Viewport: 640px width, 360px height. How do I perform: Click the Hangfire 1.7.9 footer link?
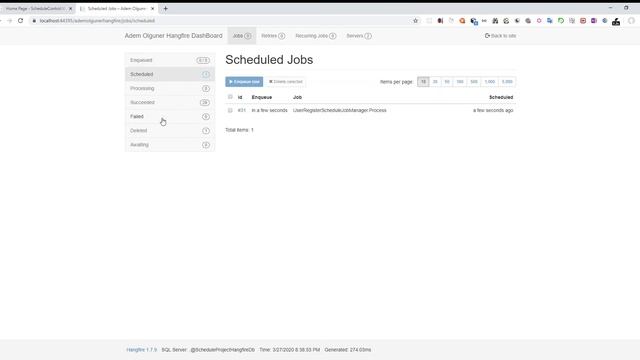point(142,350)
